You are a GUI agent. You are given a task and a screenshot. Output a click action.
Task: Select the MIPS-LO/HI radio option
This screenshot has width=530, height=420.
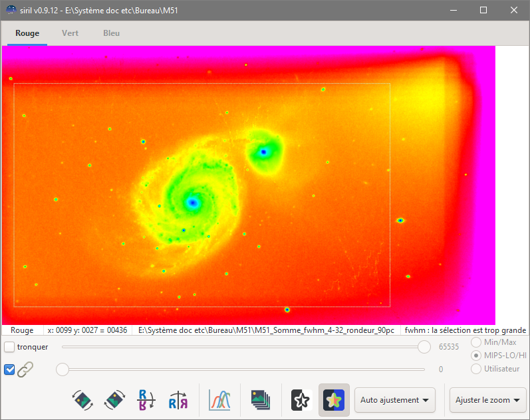tap(476, 356)
